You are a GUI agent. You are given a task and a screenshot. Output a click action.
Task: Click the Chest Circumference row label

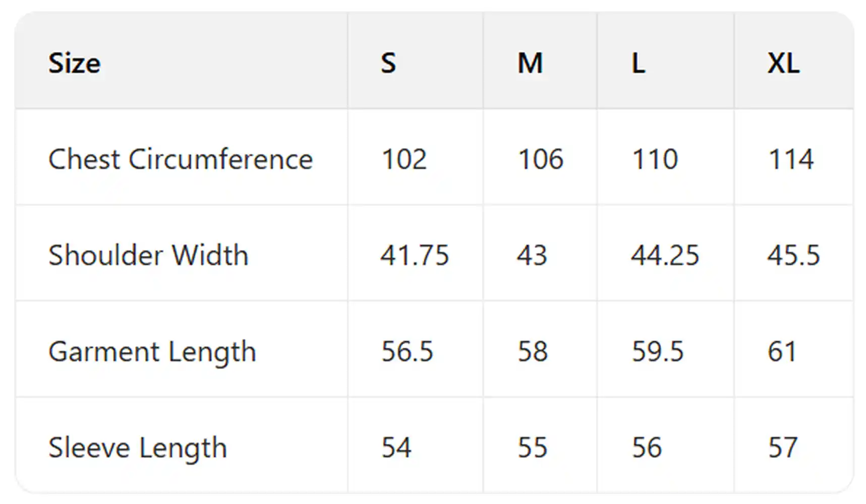click(x=181, y=159)
